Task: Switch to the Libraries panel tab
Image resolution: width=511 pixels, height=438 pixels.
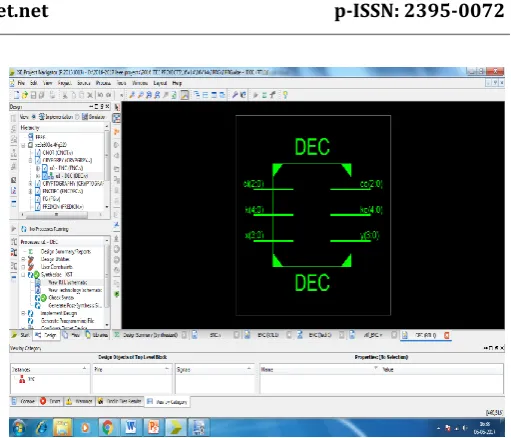Action: (97, 335)
